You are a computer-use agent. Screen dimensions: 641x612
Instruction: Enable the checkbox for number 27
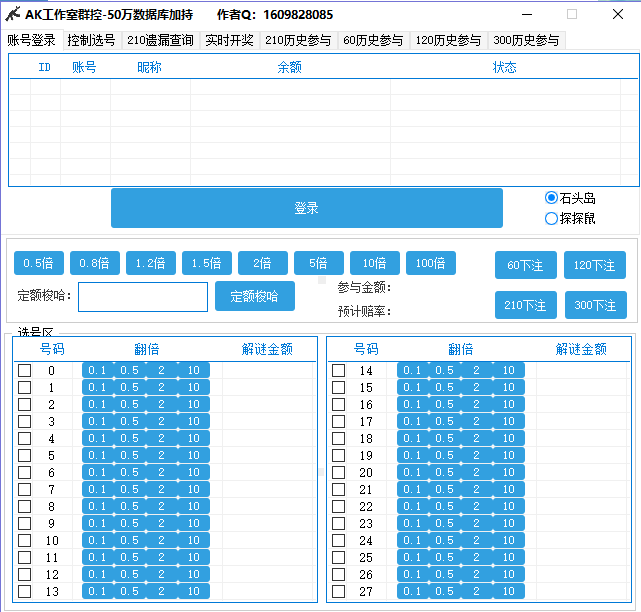tap(339, 591)
